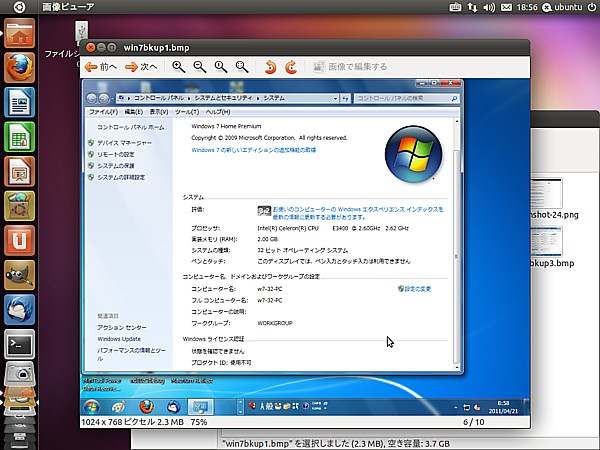Click 表示(V) menu in Windows screenshot
This screenshot has height=450, width=600.
point(159,112)
